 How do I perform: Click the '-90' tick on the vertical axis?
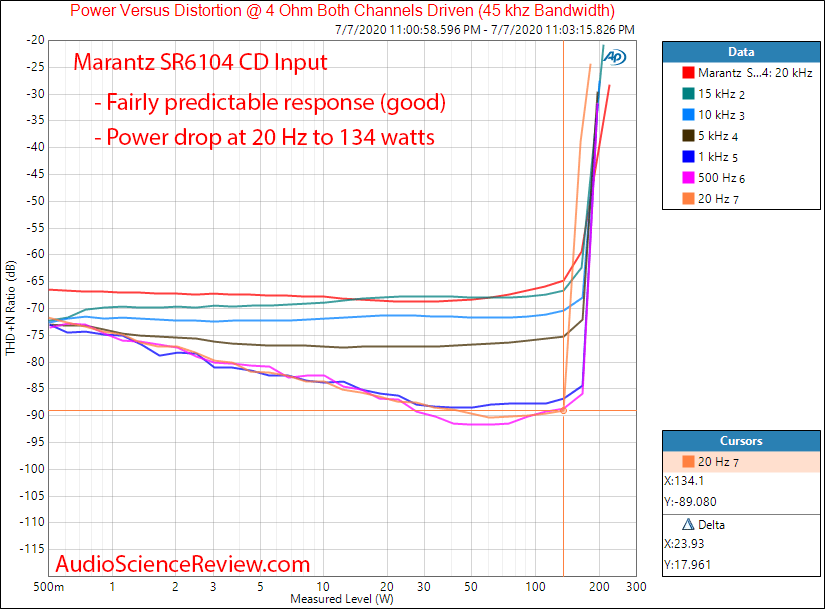pyautogui.click(x=35, y=415)
